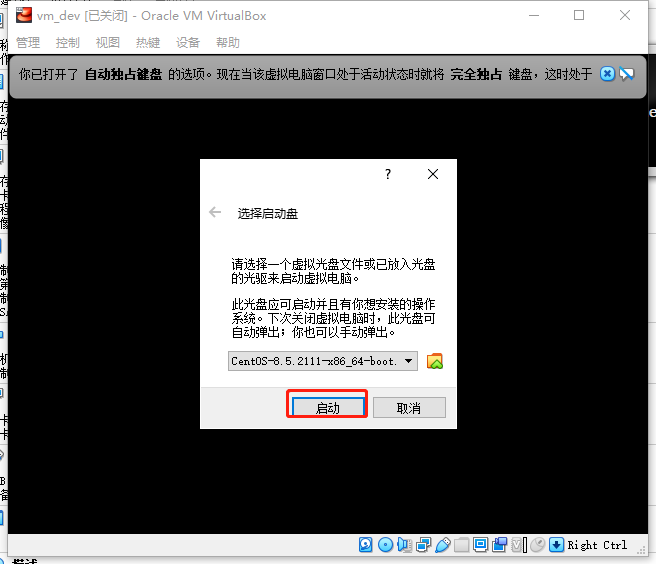This screenshot has width=656, height=564.
Task: Click the window resize grip in the status bar corner
Action: pyautogui.click(x=641, y=550)
